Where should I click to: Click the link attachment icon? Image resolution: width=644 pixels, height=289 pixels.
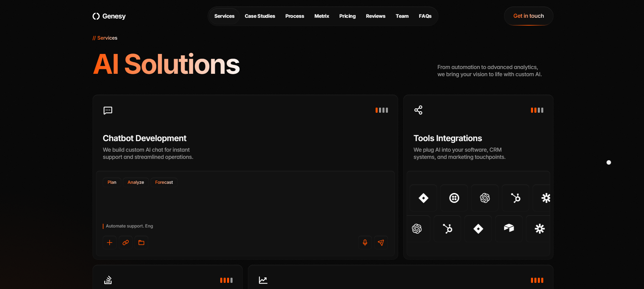click(126, 243)
